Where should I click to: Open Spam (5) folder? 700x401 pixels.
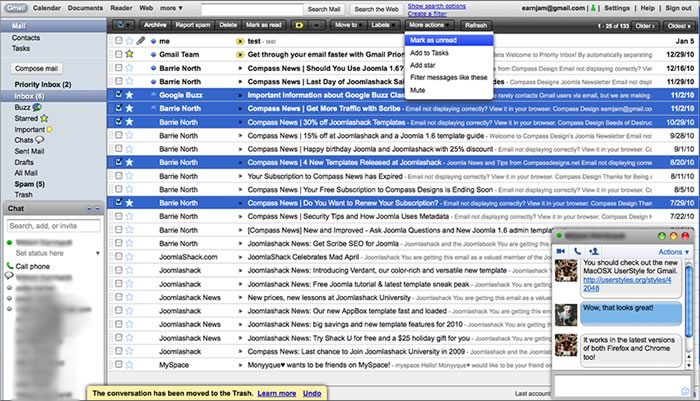29,184
